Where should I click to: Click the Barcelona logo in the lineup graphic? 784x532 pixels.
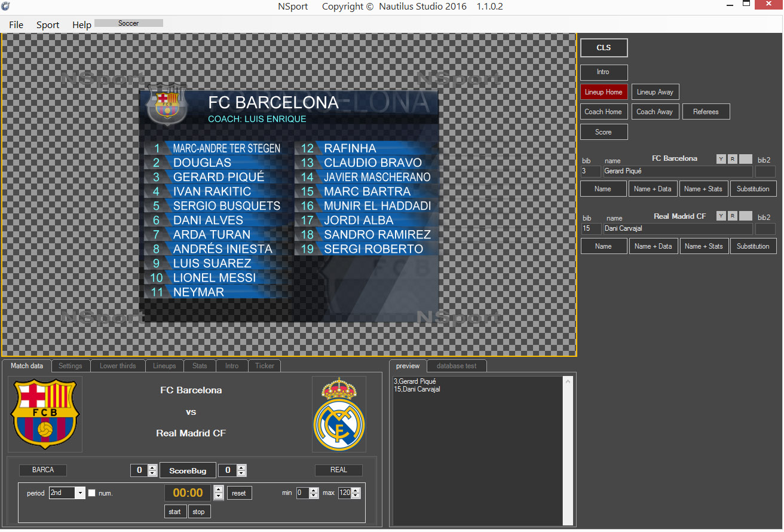point(167,104)
